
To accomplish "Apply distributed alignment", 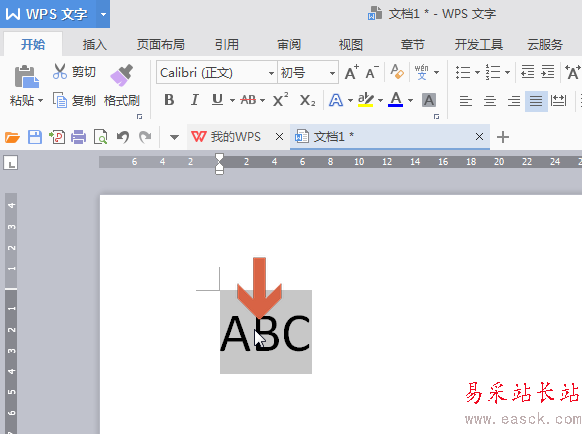I will tap(559, 101).
